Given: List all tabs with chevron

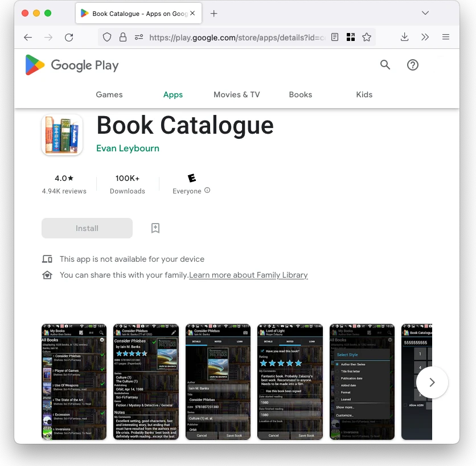Looking at the screenshot, I should 425,13.
